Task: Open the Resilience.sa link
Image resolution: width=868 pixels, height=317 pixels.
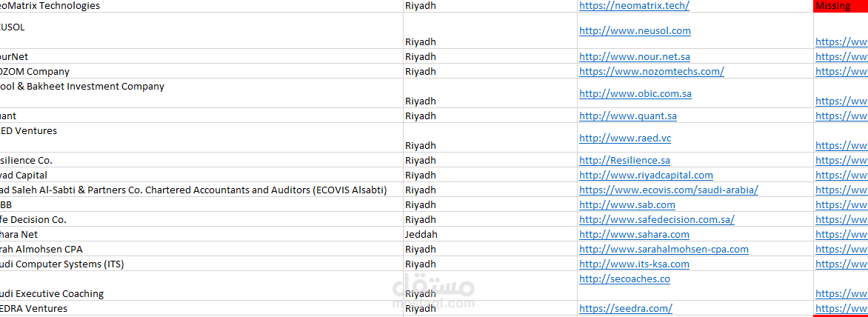Action: (624, 161)
